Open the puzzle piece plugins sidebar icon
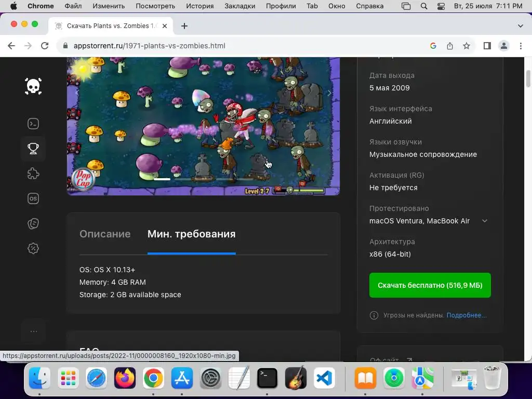 coord(33,174)
